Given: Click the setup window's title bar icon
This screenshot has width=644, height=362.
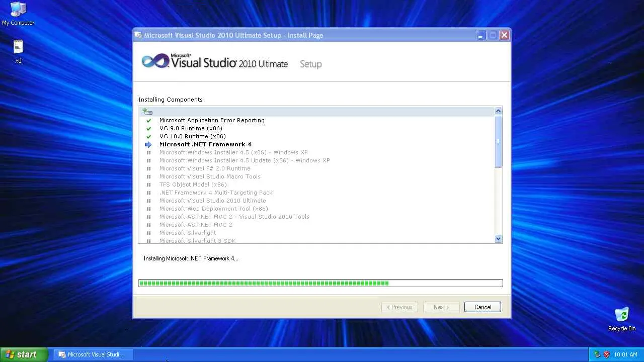Looking at the screenshot, I should coord(138,35).
